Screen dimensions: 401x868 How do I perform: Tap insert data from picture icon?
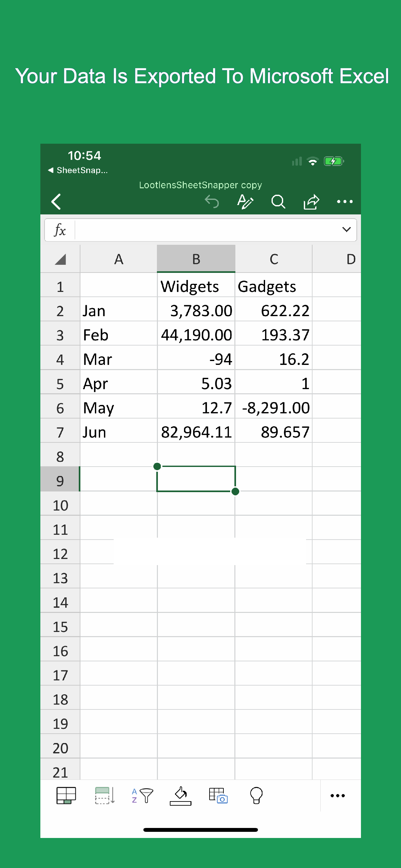pos(218,796)
